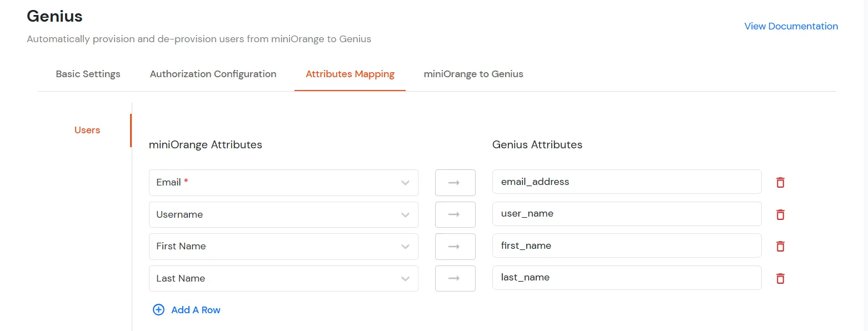Edit the email_address input field
The width and height of the screenshot is (868, 331).
pyautogui.click(x=627, y=182)
